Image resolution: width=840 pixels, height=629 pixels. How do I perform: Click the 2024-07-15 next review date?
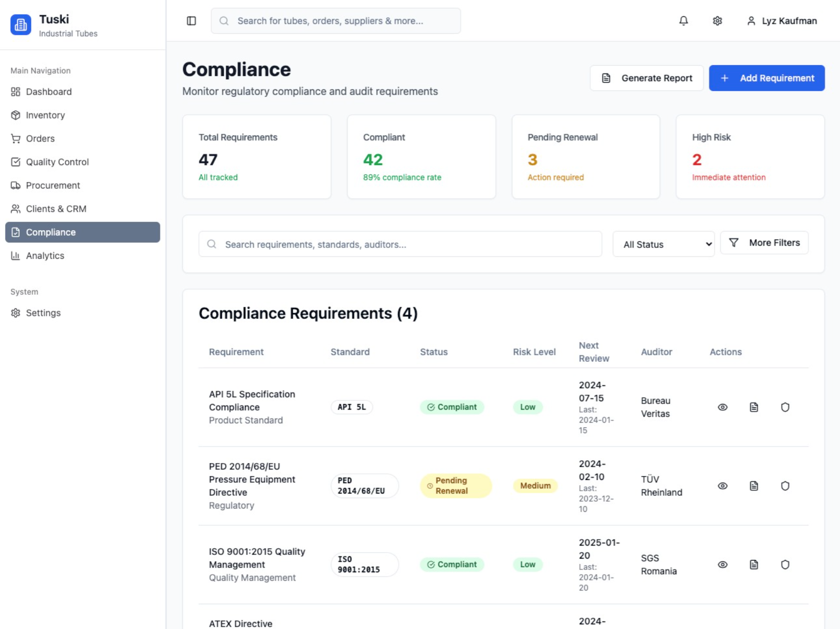(x=592, y=391)
